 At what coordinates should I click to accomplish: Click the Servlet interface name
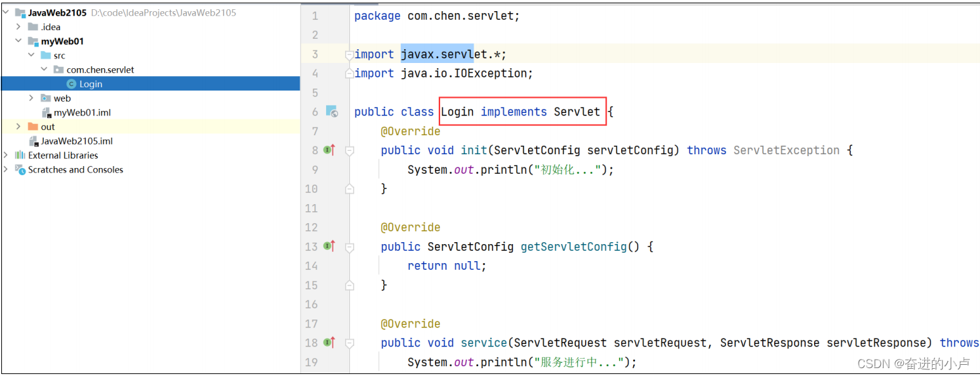577,112
